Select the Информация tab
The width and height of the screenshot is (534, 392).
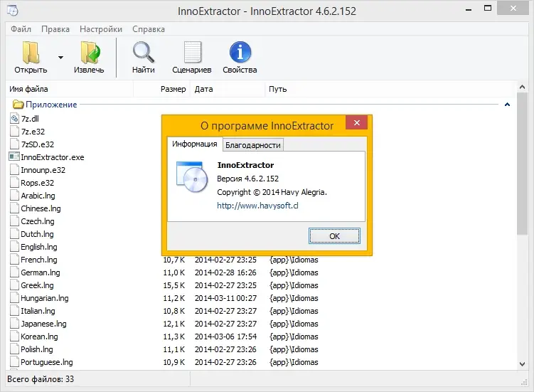click(x=194, y=144)
